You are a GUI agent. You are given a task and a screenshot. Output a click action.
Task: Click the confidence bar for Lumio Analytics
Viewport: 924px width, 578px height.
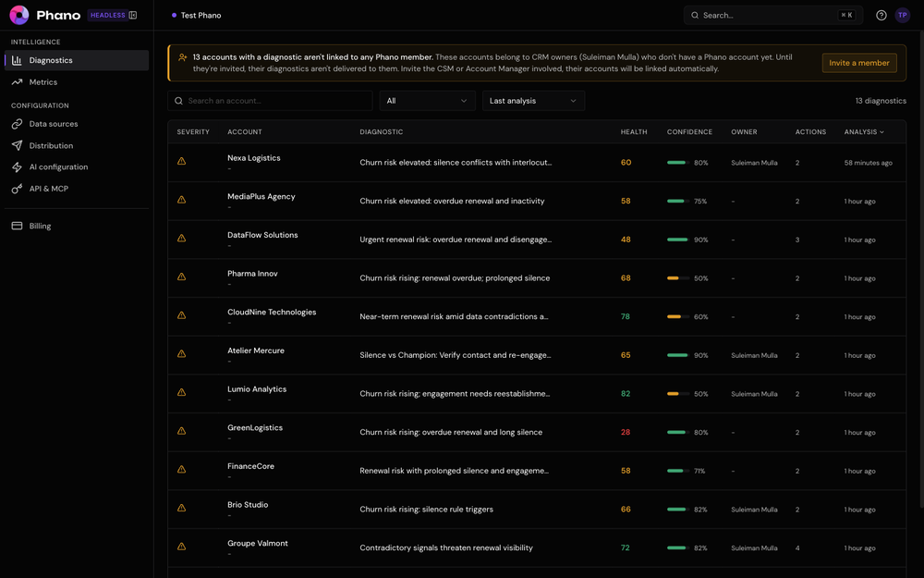[x=677, y=394]
